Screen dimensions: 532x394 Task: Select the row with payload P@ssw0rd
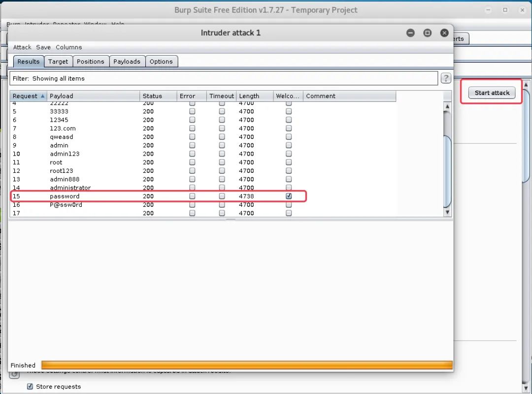(x=203, y=205)
